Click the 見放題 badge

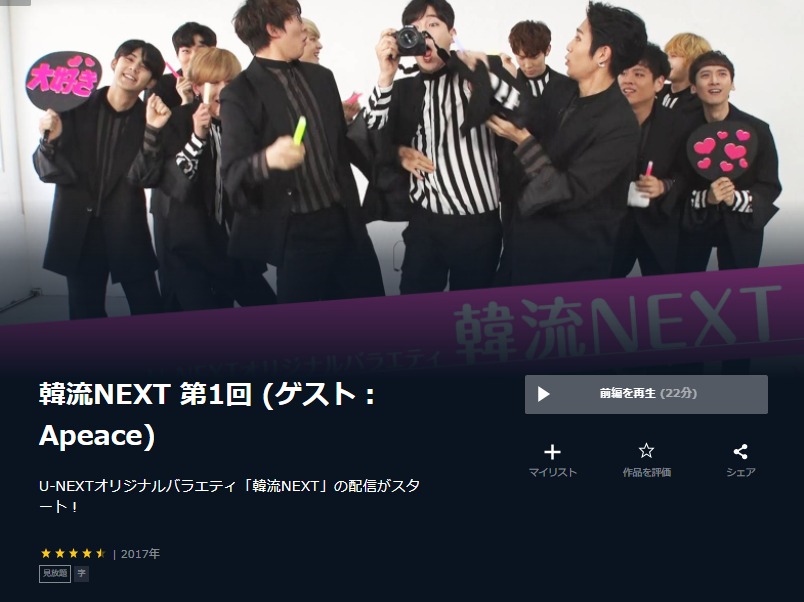click(55, 573)
